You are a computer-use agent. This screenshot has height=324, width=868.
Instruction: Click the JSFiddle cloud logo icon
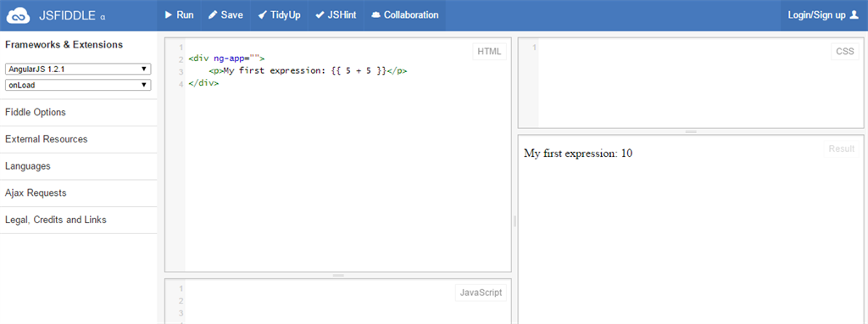[18, 15]
